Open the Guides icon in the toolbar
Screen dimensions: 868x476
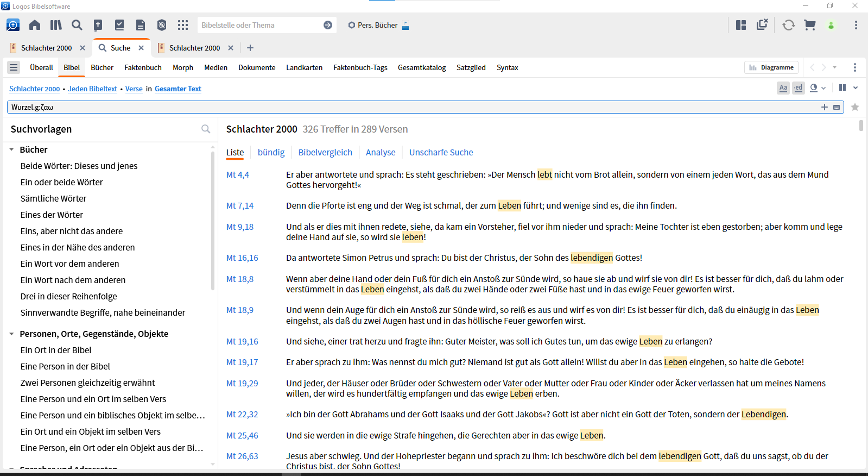click(x=162, y=25)
